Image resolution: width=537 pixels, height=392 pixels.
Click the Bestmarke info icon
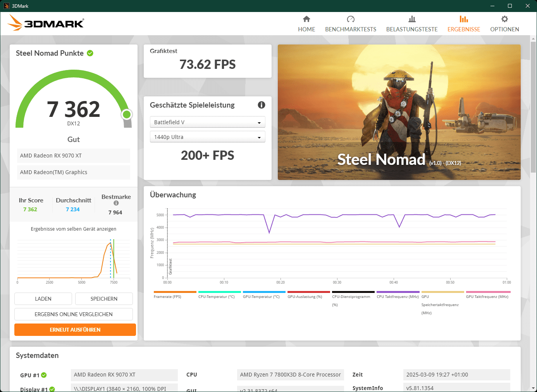click(116, 203)
